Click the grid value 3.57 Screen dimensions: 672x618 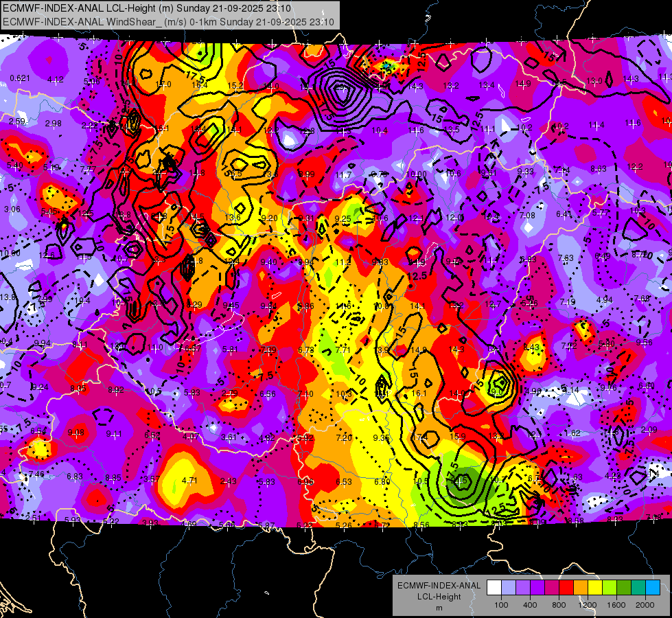click(x=152, y=479)
